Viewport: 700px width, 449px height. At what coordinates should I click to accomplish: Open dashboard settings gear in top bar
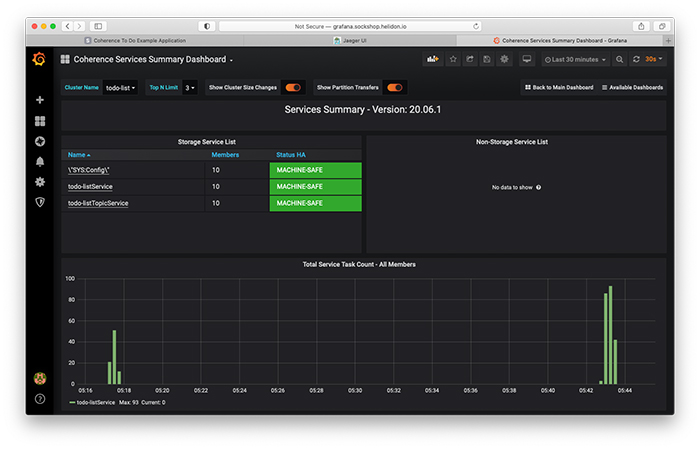tap(504, 59)
